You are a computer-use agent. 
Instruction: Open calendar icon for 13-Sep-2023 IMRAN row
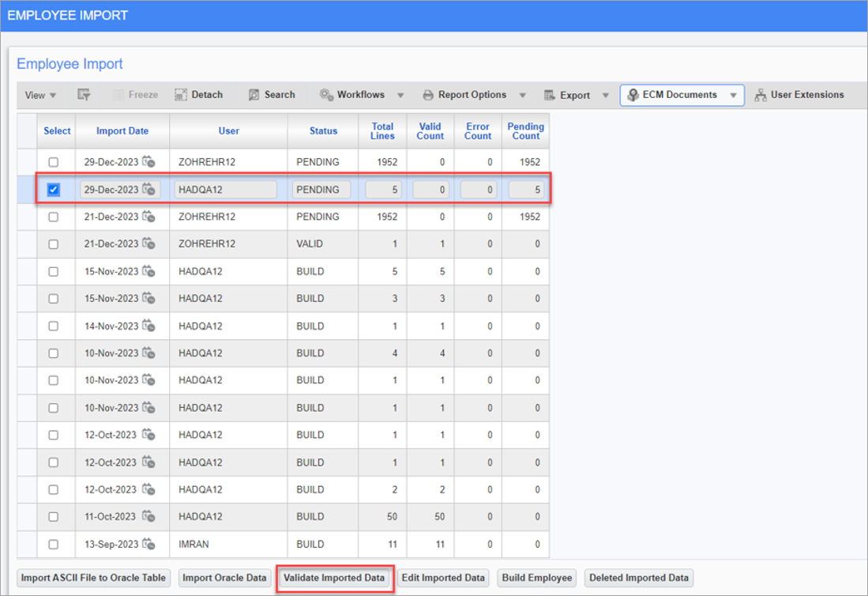pos(148,544)
